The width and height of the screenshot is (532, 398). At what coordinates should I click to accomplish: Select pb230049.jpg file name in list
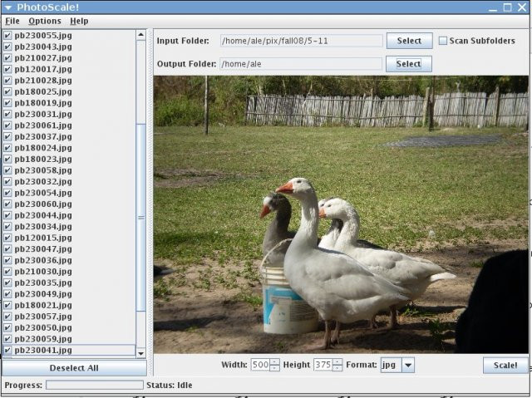tap(43, 294)
